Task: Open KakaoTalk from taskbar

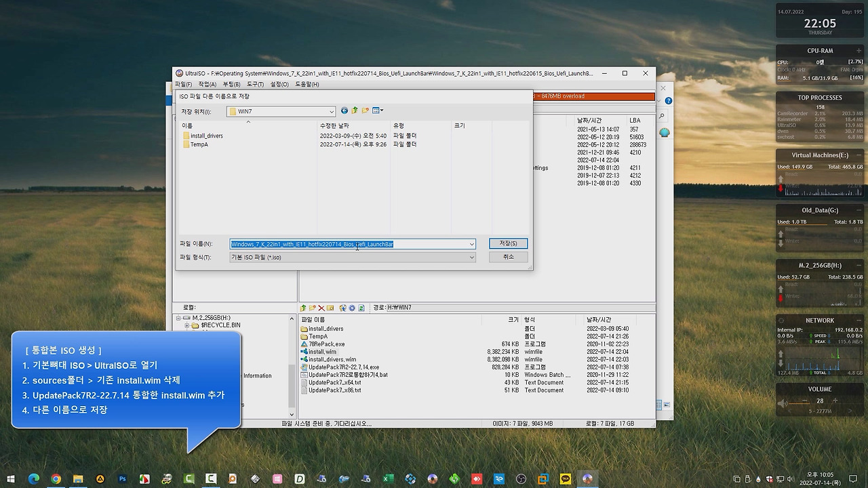Action: pos(565,479)
